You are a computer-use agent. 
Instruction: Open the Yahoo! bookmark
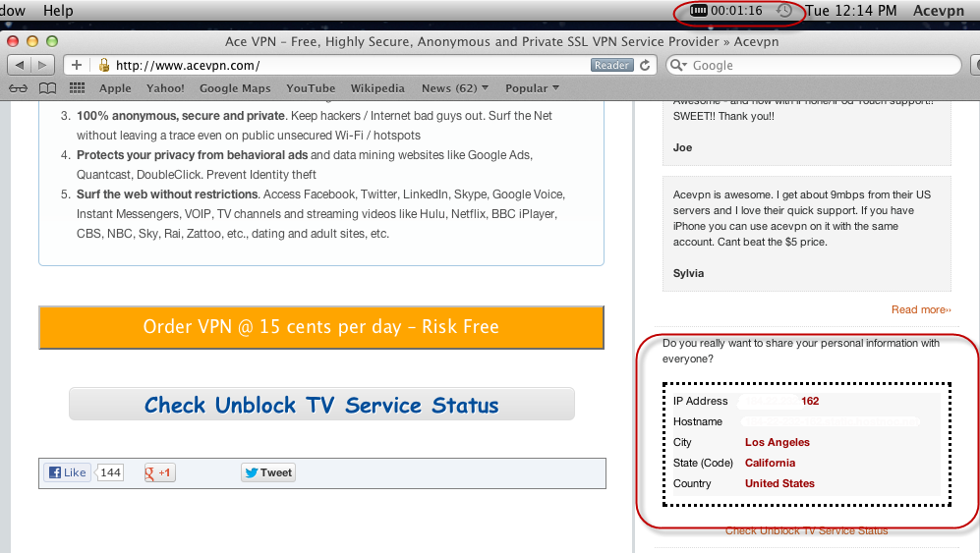[x=165, y=88]
